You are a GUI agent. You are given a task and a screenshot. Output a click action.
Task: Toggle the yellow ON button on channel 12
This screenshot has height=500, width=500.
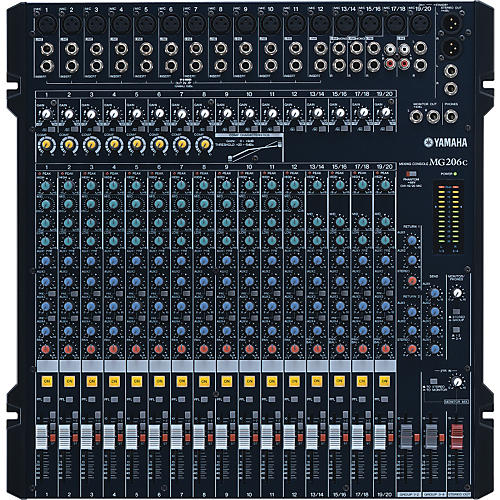click(294, 381)
